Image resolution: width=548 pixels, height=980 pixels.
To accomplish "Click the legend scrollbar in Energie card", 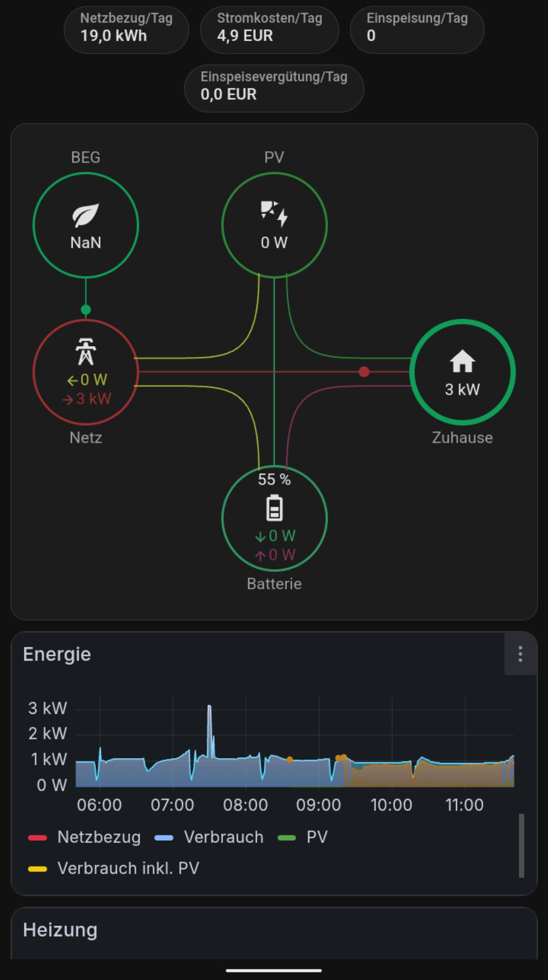I will [521, 846].
